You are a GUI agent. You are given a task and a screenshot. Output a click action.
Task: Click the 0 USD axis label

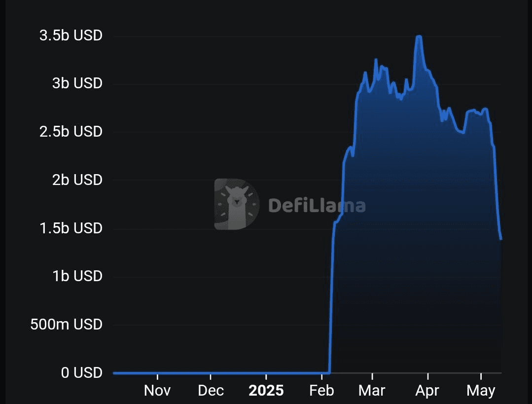point(82,372)
